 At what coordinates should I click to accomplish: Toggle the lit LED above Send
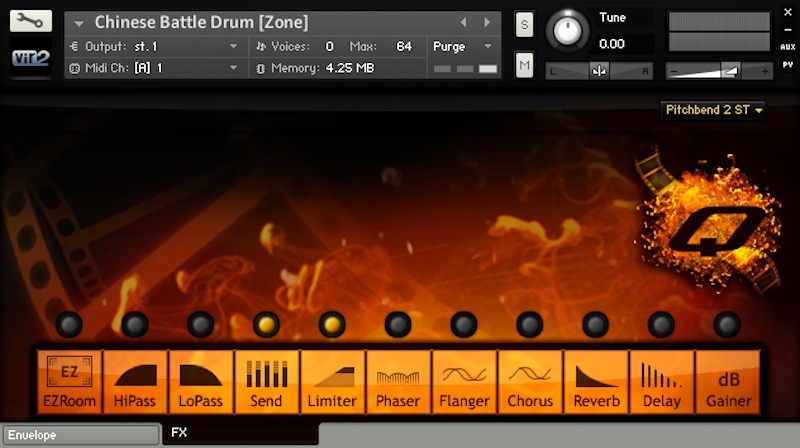(266, 324)
